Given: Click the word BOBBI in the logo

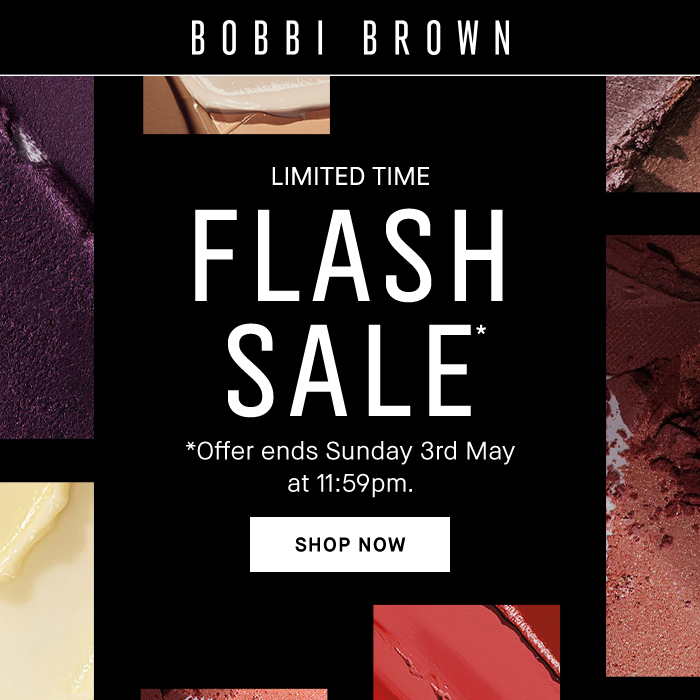Looking at the screenshot, I should [x=257, y=38].
